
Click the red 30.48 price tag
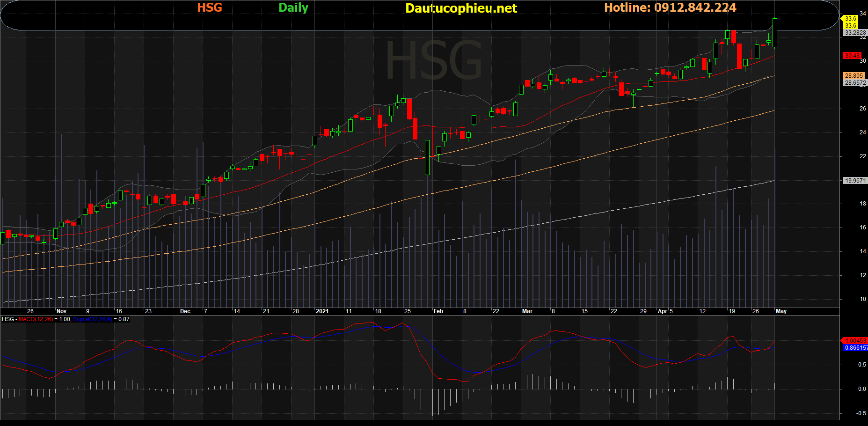click(x=853, y=55)
